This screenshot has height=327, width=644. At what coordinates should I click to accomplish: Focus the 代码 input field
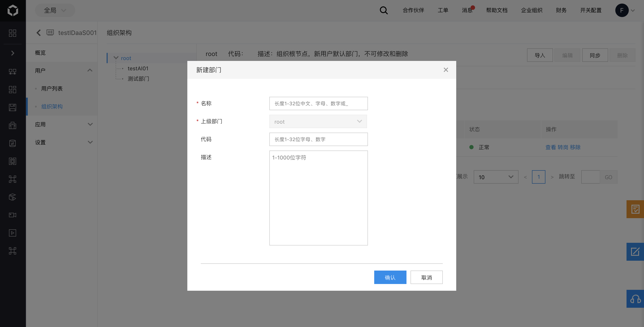pos(318,139)
